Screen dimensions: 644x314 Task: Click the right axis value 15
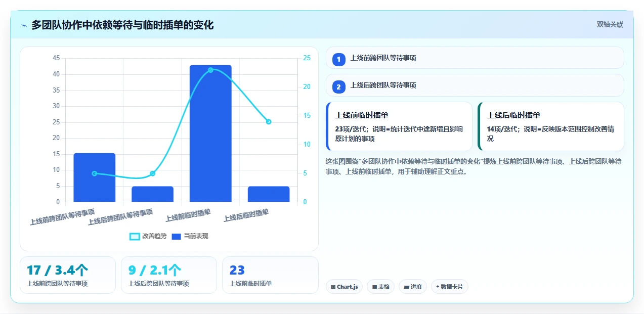307,116
